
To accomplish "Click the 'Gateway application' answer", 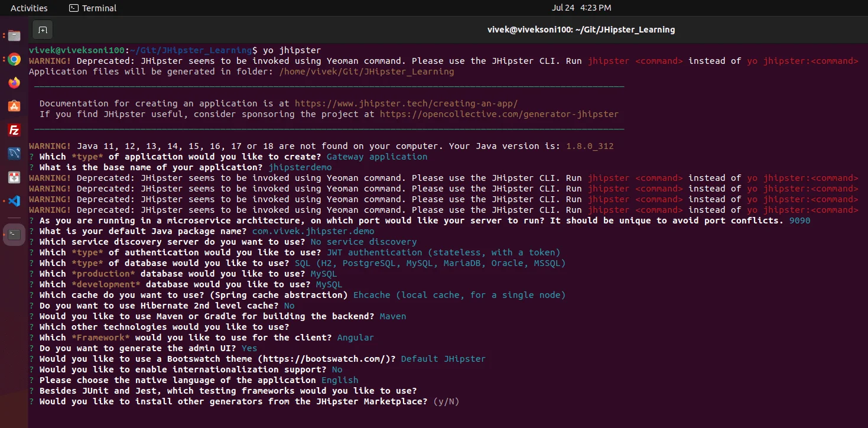I will pyautogui.click(x=377, y=157).
